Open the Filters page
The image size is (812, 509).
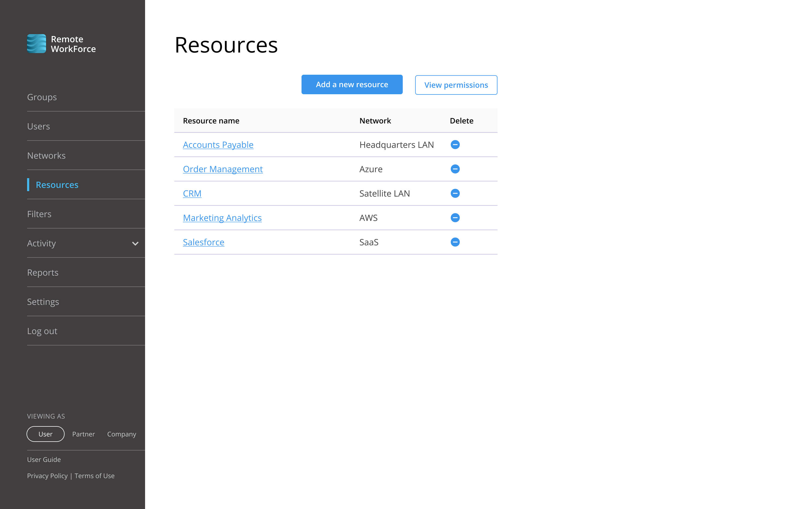39,214
